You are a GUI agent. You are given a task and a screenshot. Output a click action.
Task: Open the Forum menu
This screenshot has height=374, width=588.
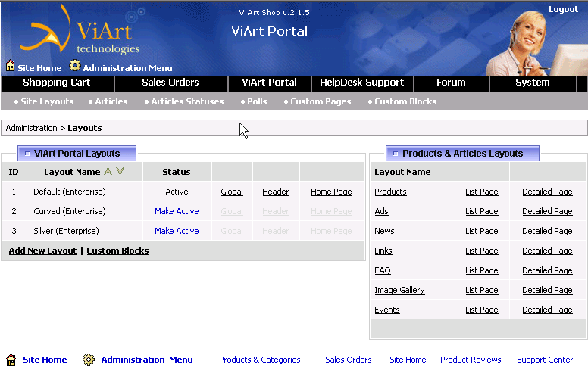tap(451, 83)
